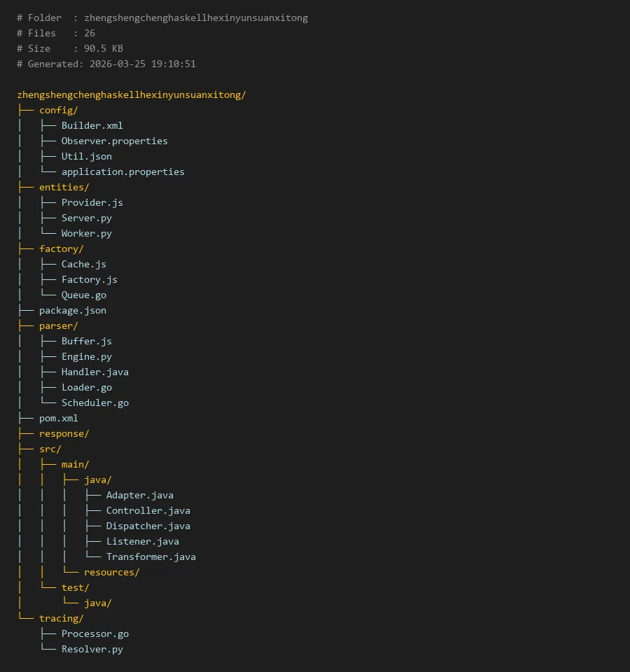This screenshot has height=672, width=630.
Task: Select the root zhengshengchenghaskellhexinyunsuanxitong/ folder
Action: [131, 94]
